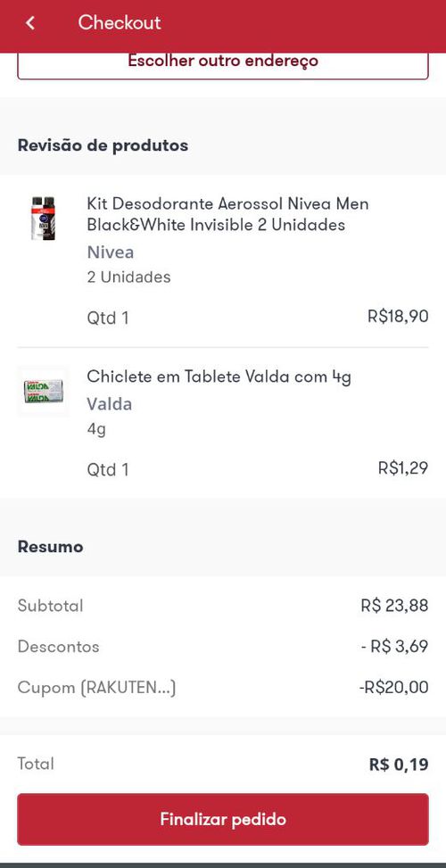Click the R$1,29 price of Valda gum
This screenshot has width=446, height=868.
click(x=403, y=468)
